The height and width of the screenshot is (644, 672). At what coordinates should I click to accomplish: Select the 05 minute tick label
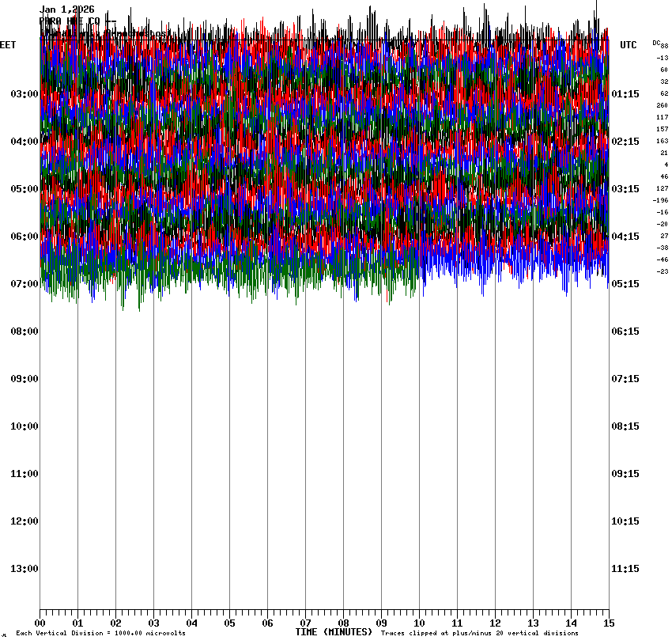tap(229, 623)
